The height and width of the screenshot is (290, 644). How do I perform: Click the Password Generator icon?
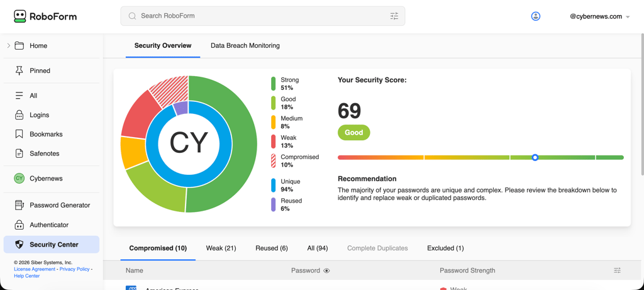point(19,205)
